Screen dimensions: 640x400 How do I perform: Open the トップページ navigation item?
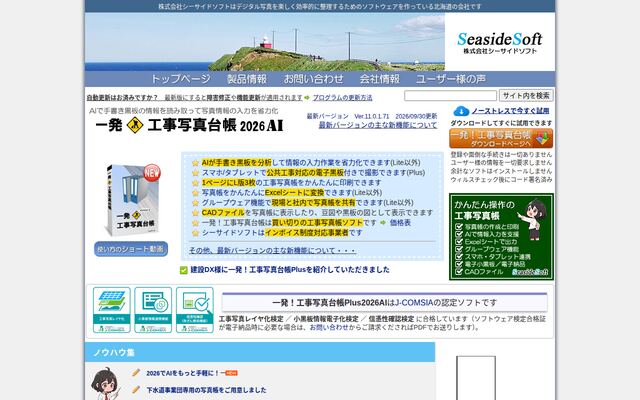(180, 79)
